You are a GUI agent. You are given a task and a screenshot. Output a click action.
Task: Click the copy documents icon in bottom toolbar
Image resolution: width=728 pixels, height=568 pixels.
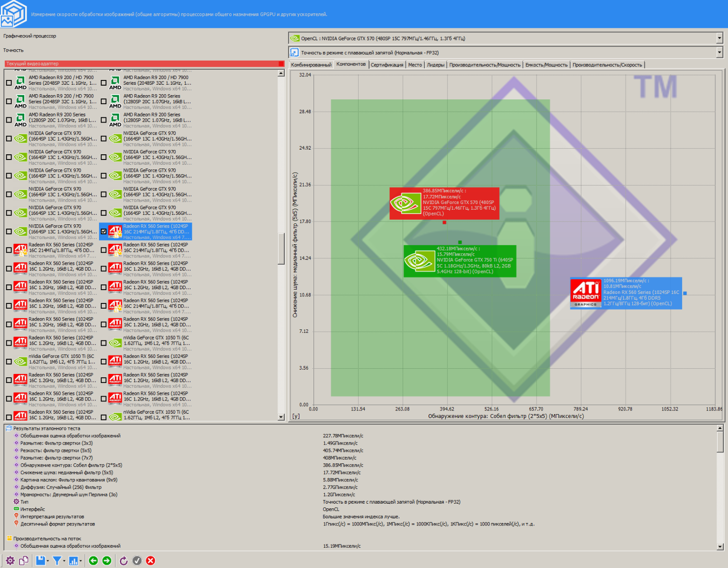point(24,561)
